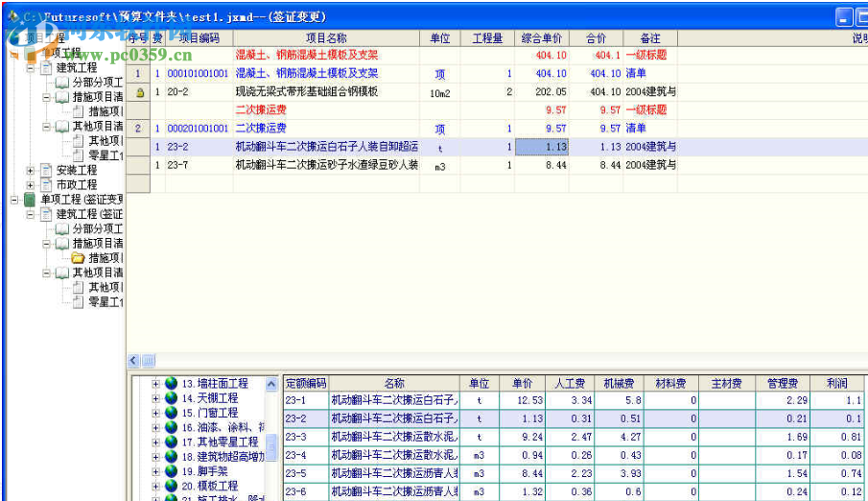Select row number 1 header cell
This screenshot has width=868, height=501.
(x=138, y=74)
